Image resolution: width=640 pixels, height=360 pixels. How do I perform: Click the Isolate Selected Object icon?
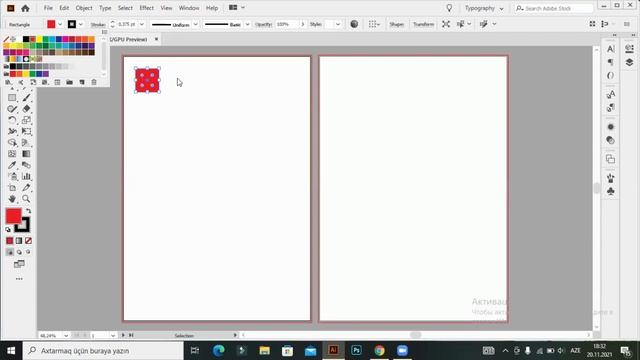446,24
